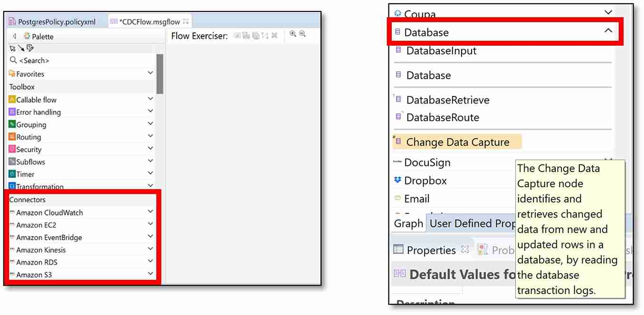Click the Palette search field
644x315 pixels.
point(81,60)
